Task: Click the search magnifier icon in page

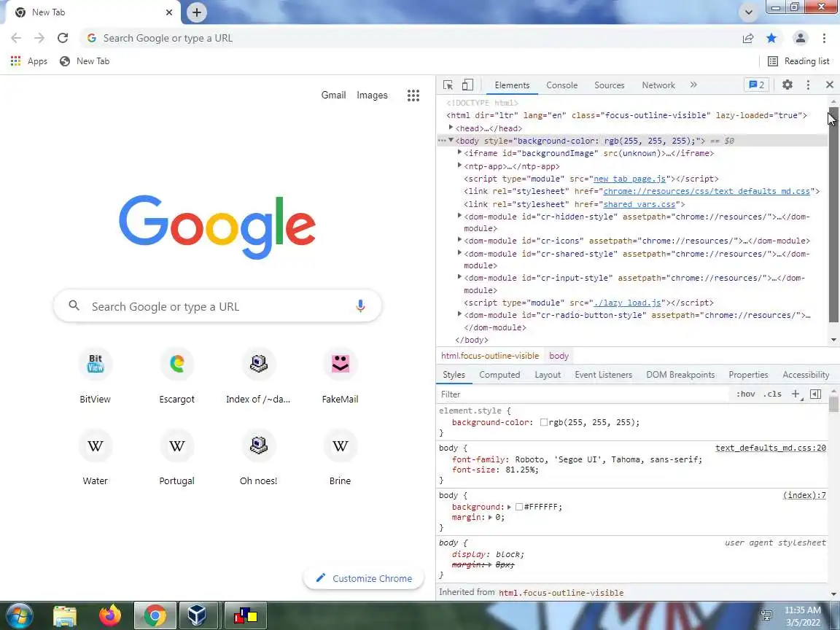Action: pyautogui.click(x=74, y=306)
